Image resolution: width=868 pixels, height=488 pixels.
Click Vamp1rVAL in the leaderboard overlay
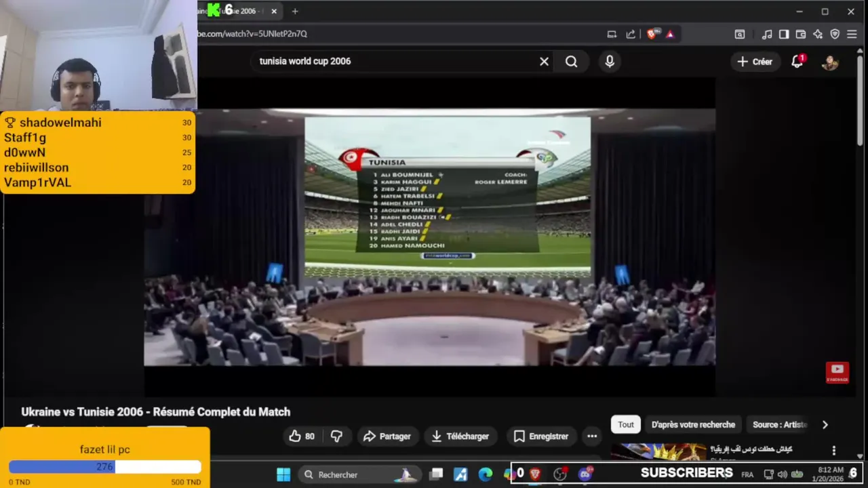[38, 182]
